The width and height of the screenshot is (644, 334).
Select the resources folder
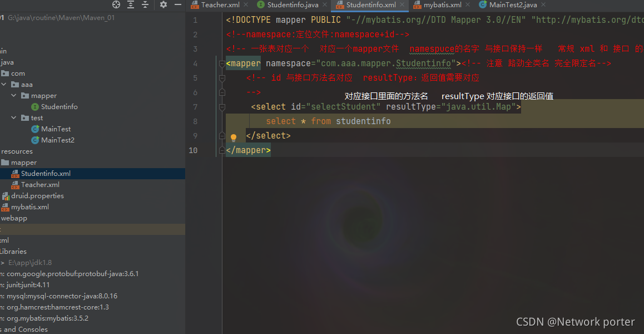click(x=17, y=151)
